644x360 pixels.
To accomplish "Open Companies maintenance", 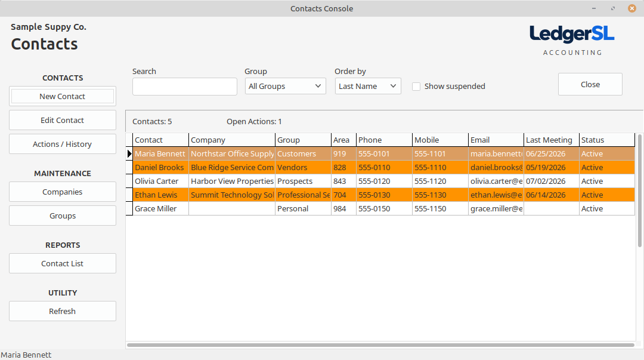I will click(x=63, y=192).
